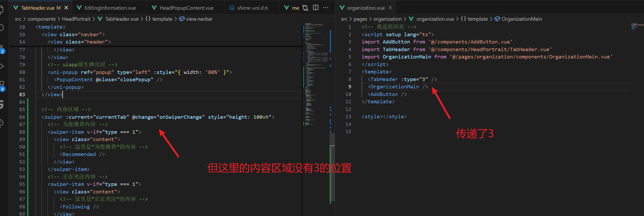
Task: Open the 'OrganizationMain' breadcrumb symbol
Action: [522, 19]
